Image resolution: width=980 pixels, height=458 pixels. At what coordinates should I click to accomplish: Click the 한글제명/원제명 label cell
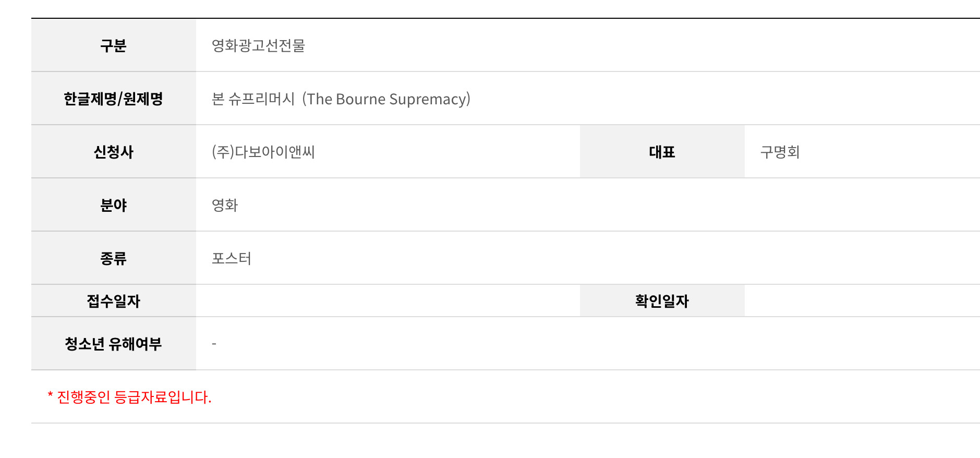pos(114,99)
